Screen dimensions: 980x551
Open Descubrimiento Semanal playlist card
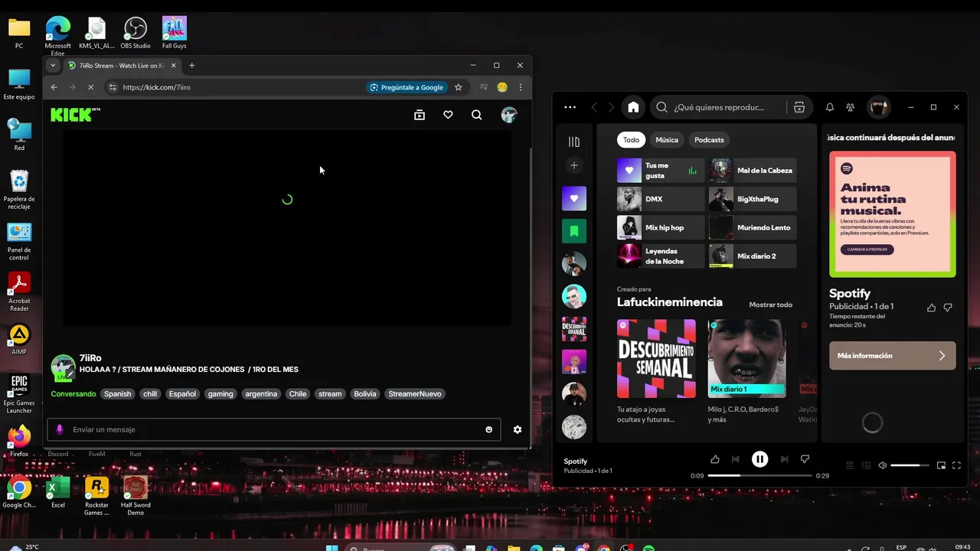(x=657, y=370)
